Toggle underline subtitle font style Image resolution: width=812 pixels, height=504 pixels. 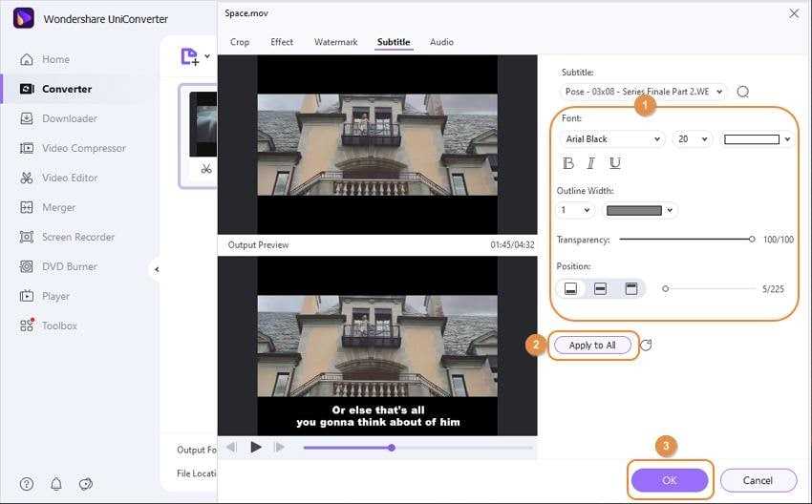(x=614, y=163)
